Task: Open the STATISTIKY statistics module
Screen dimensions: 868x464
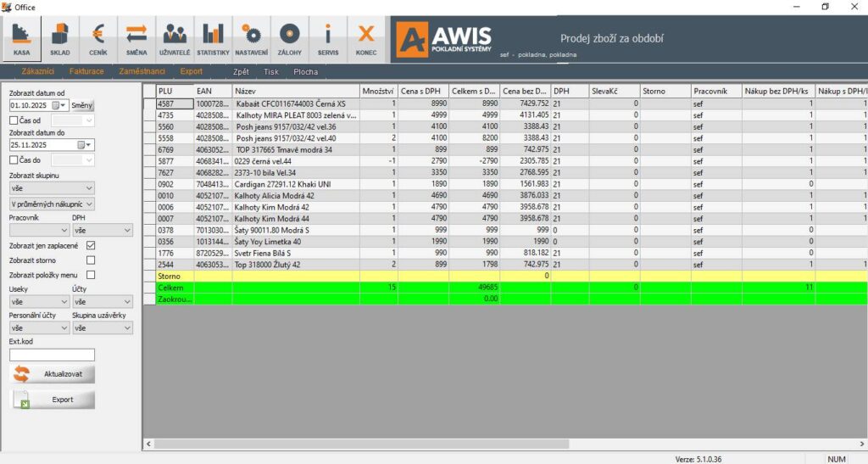Action: [213, 39]
